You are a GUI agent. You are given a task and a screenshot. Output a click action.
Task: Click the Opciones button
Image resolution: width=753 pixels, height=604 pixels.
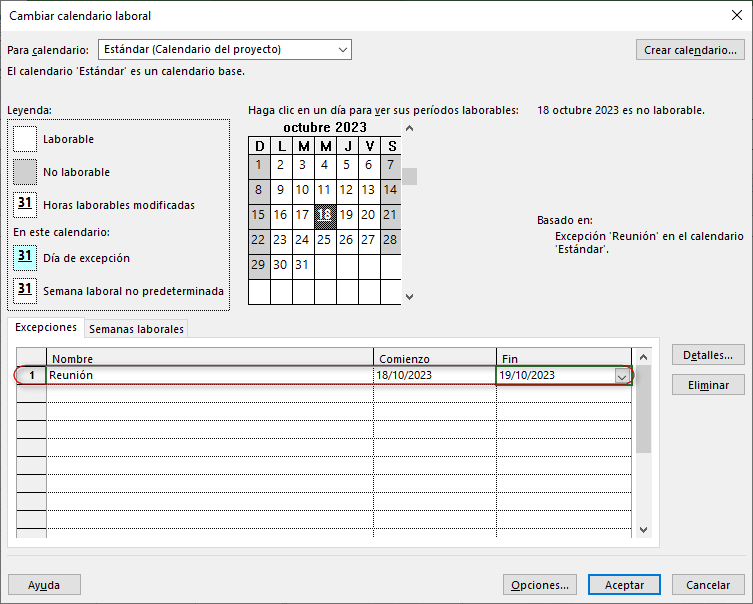tap(539, 585)
